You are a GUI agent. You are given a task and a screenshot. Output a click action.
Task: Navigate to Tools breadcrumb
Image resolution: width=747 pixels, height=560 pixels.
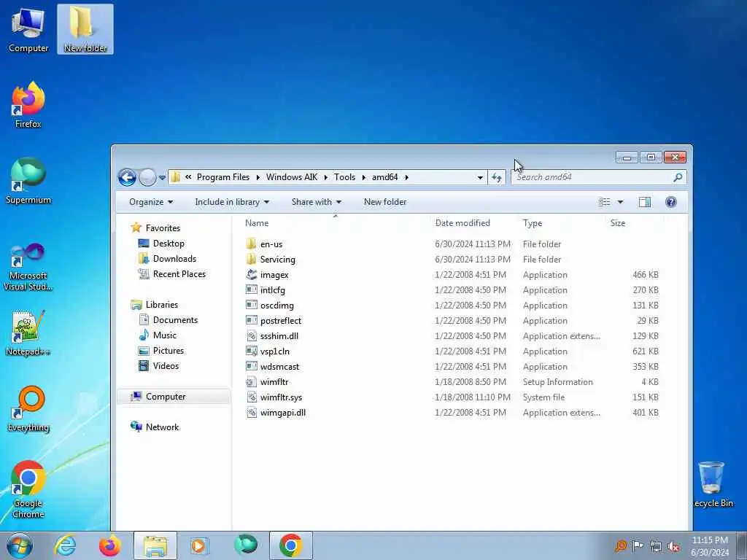coord(344,177)
